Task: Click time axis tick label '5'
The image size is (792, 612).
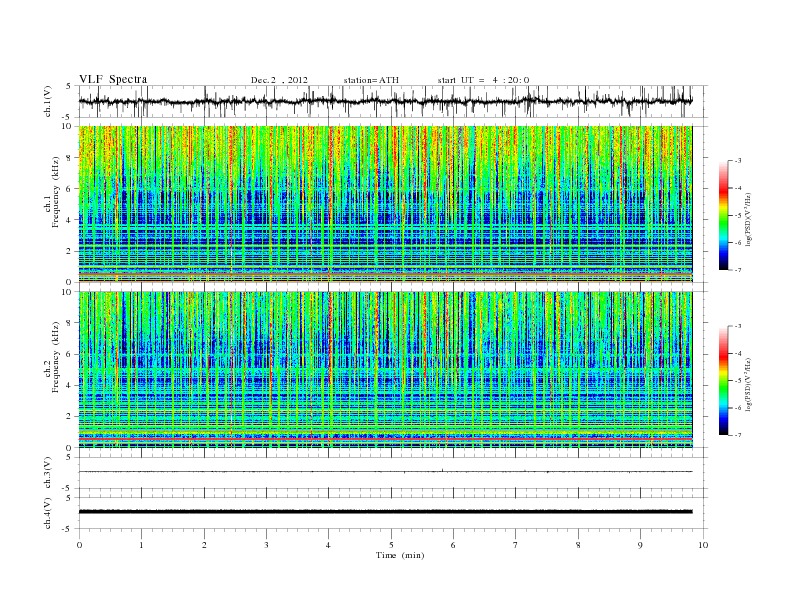Action: pyautogui.click(x=391, y=545)
